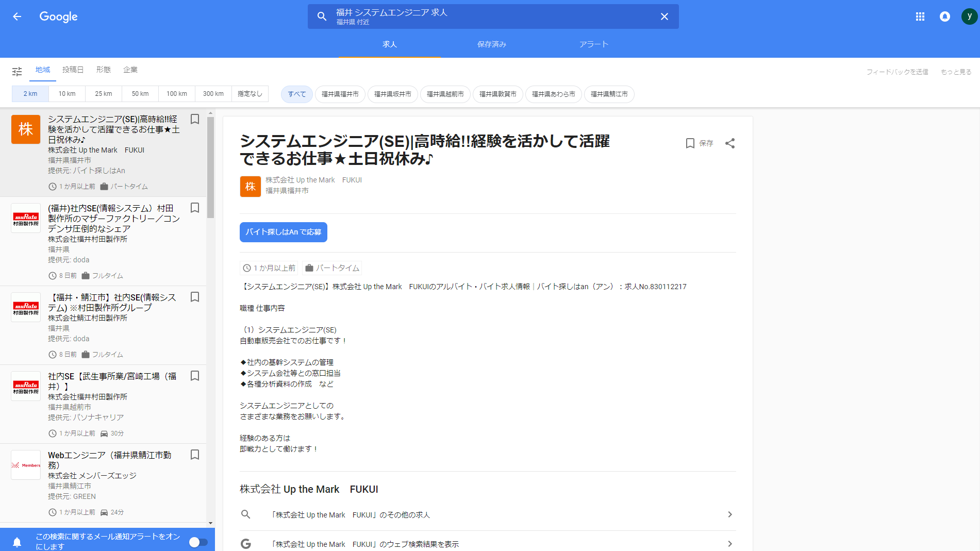Expand chevron beside その他の求人 row
Viewport: 980px width, 551px height.
730,514
